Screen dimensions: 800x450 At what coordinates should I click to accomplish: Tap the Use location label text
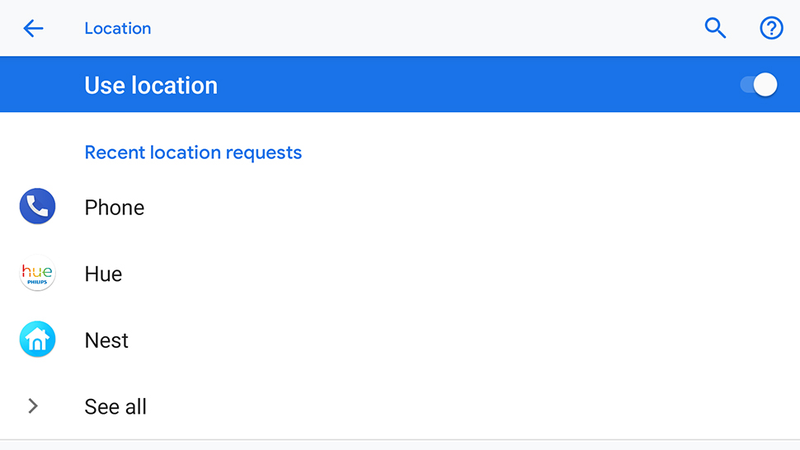[x=151, y=85]
